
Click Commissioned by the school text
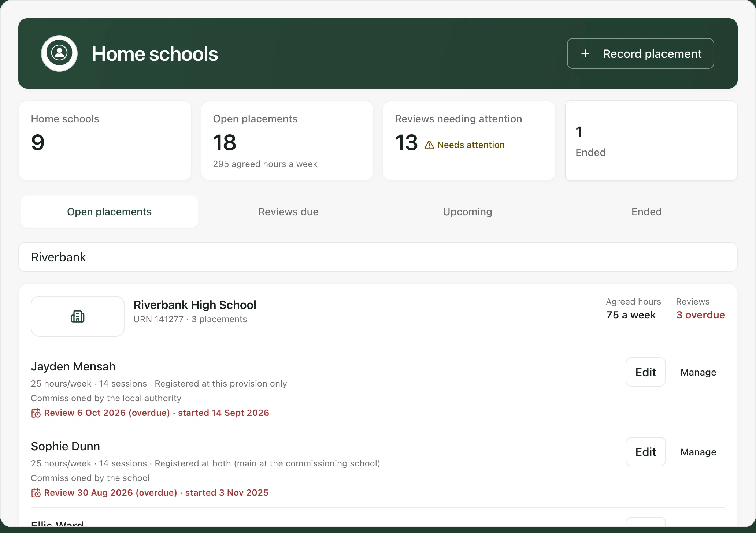90,478
